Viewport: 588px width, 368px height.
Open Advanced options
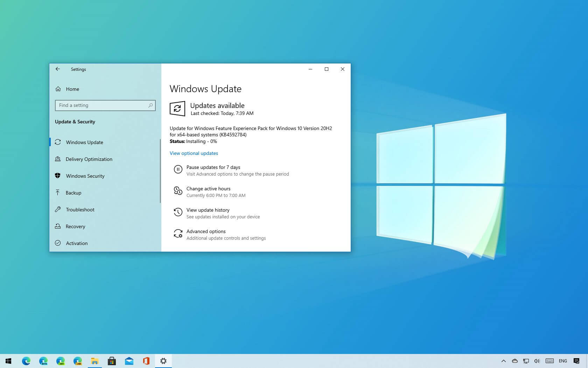[x=206, y=231]
